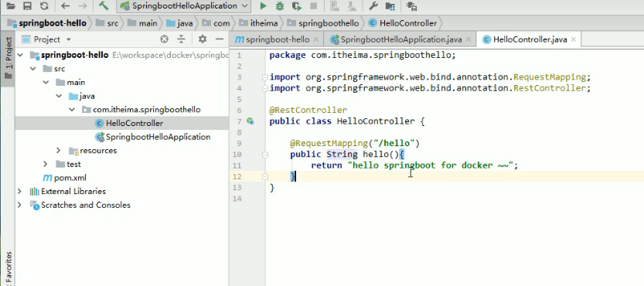Click main in the breadcrumb bar
This screenshot has width=644, height=286.
(142, 23)
